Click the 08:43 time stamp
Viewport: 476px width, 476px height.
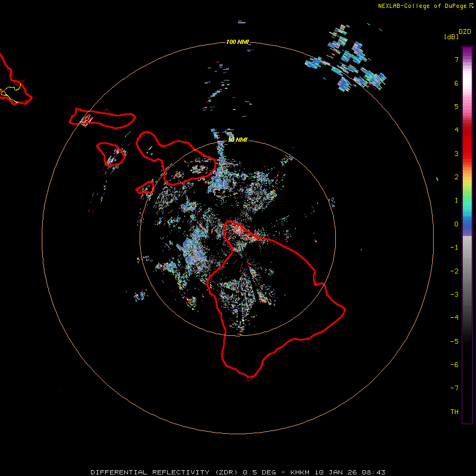(x=374, y=472)
